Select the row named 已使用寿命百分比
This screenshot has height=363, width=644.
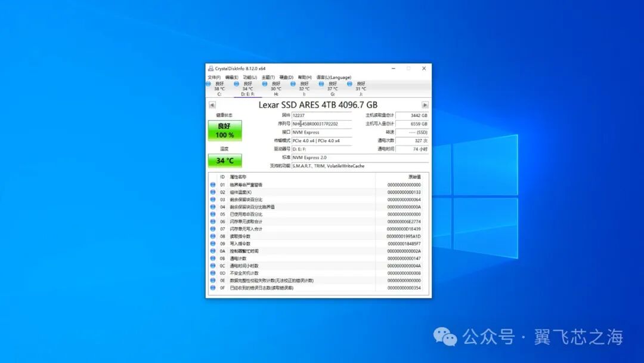click(x=318, y=214)
